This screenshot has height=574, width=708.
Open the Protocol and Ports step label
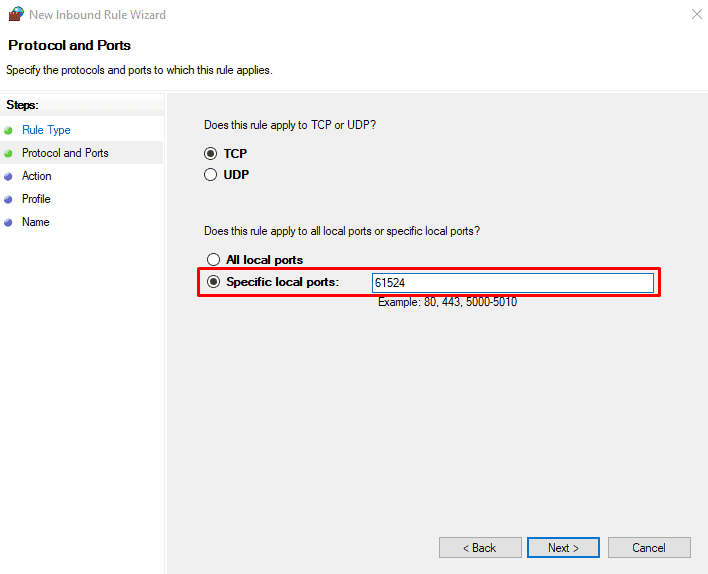click(65, 153)
